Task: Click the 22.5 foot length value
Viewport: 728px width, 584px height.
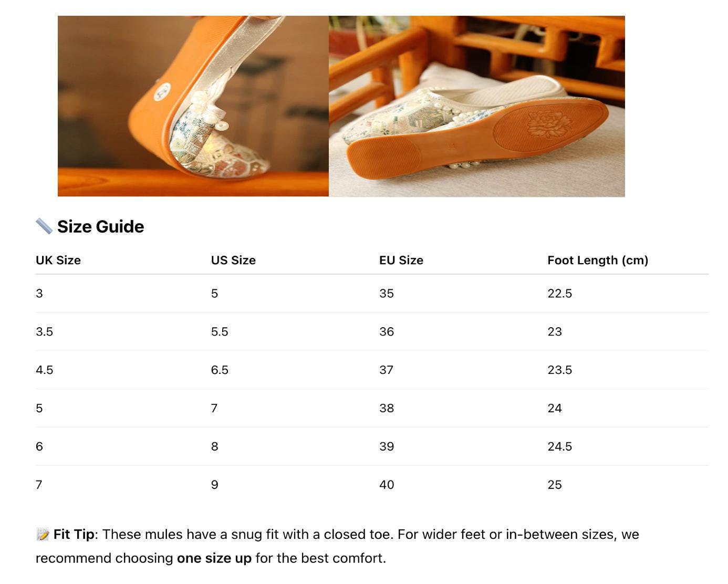Action: 559,294
